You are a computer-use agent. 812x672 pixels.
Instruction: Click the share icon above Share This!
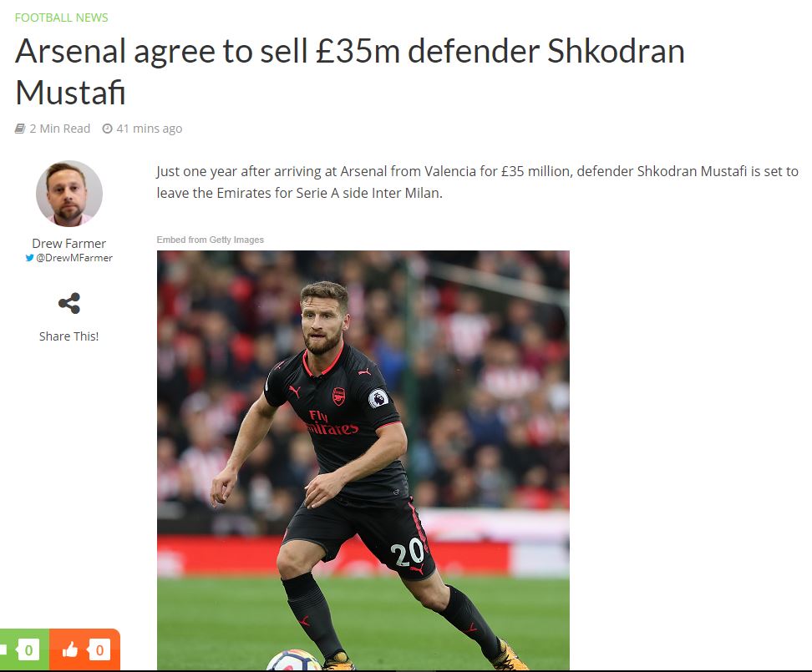point(69,303)
